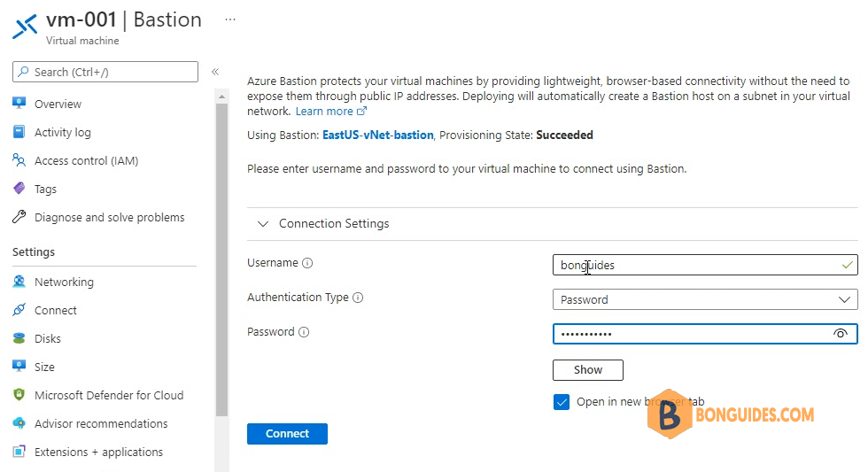Click the purple Tags icon
Viewport: 868px width, 472px height.
coord(19,188)
